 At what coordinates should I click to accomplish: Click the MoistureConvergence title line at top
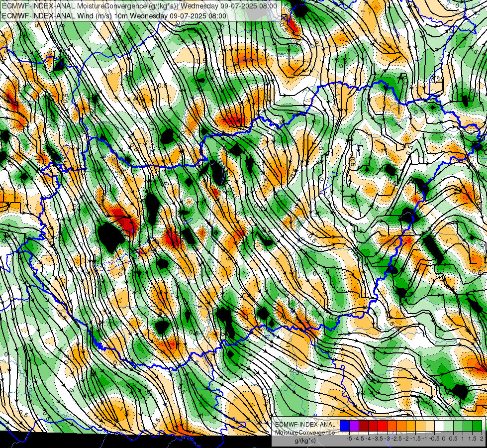coord(139,6)
